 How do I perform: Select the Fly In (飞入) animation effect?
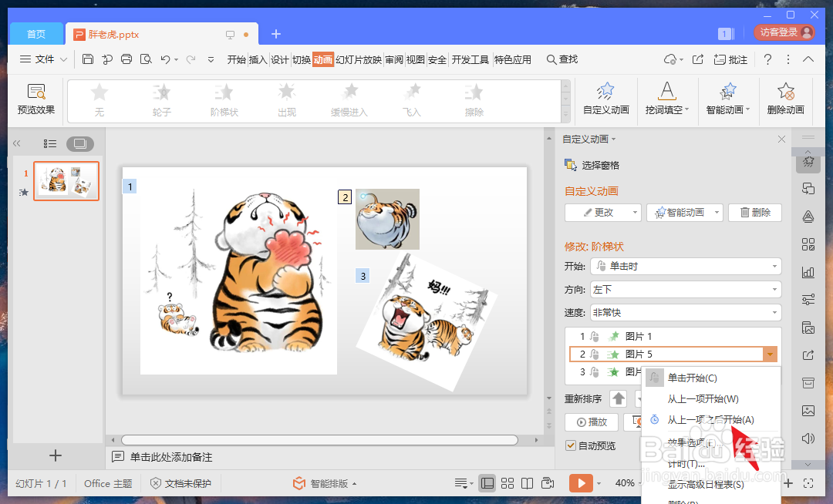pos(412,100)
